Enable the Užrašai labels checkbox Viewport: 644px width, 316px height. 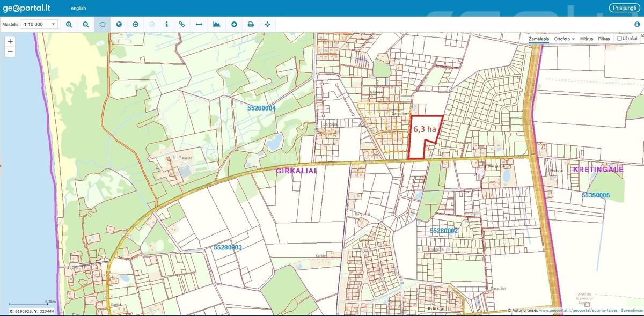point(619,39)
